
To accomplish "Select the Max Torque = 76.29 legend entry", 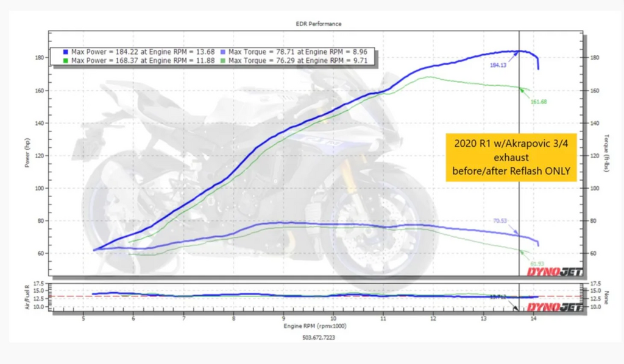I will pos(297,61).
